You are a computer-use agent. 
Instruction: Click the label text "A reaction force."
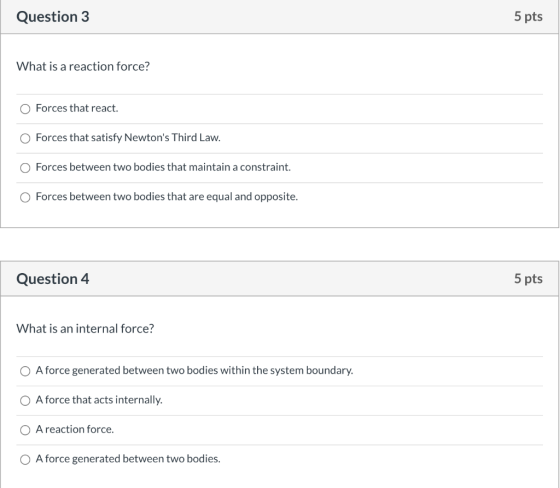tap(75, 429)
